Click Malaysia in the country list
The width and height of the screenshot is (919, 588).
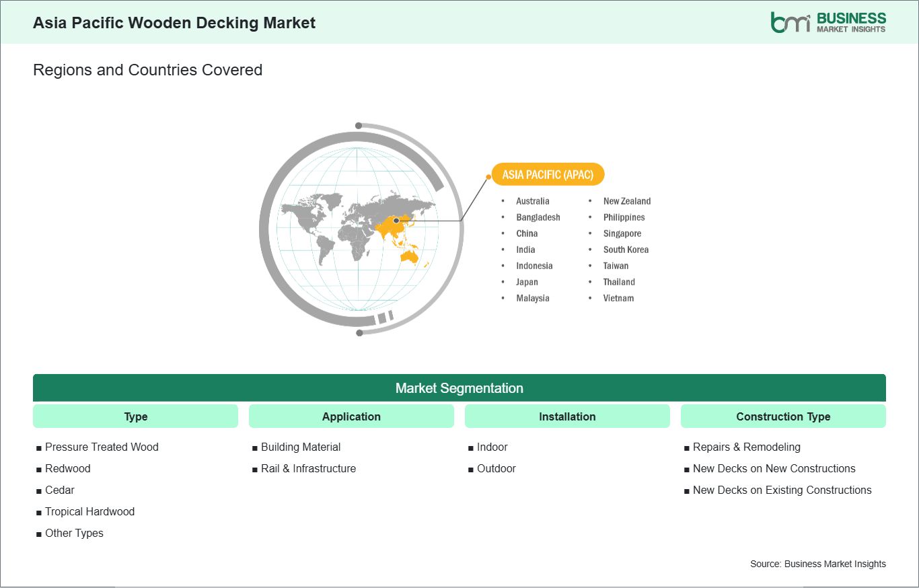tap(533, 298)
